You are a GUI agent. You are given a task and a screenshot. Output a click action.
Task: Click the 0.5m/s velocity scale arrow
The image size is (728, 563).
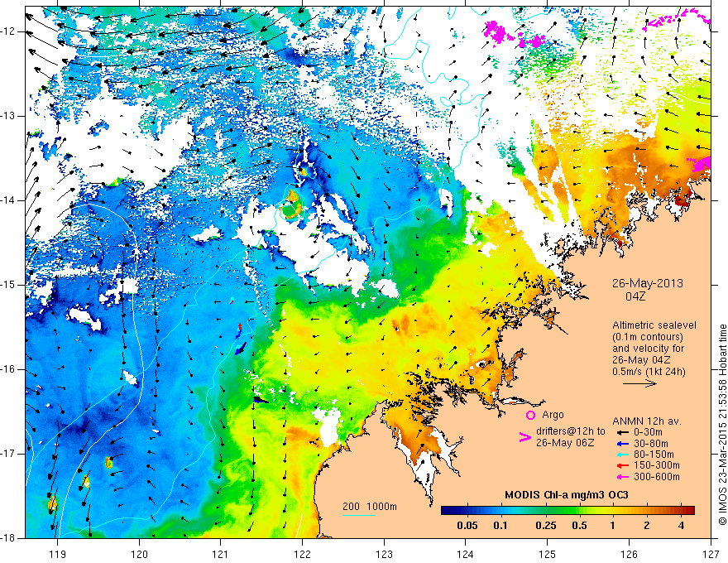[639, 383]
